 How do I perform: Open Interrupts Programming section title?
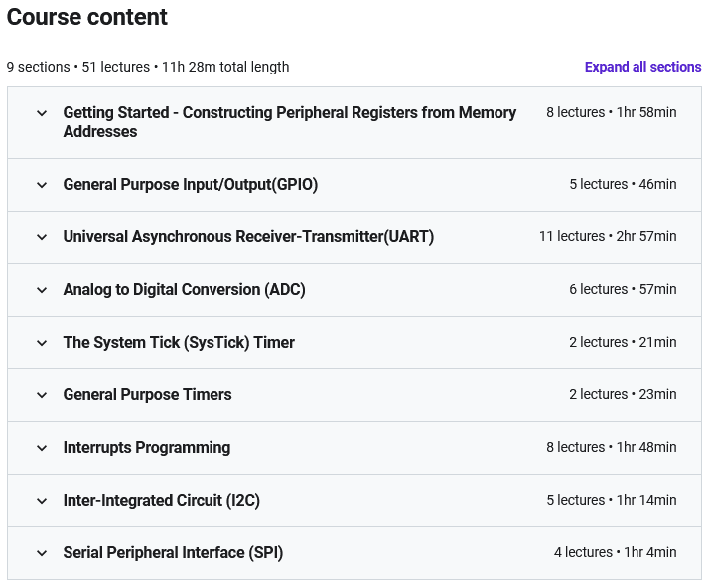pyautogui.click(x=147, y=448)
